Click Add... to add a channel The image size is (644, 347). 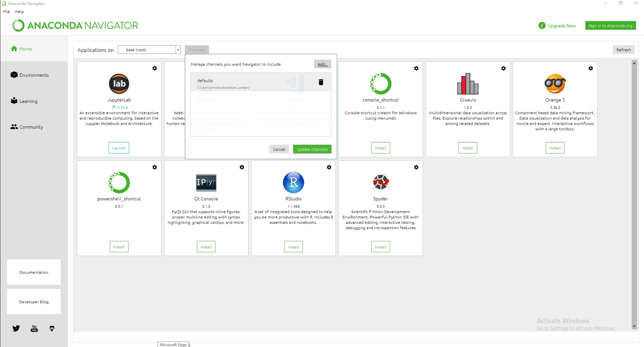tap(322, 64)
